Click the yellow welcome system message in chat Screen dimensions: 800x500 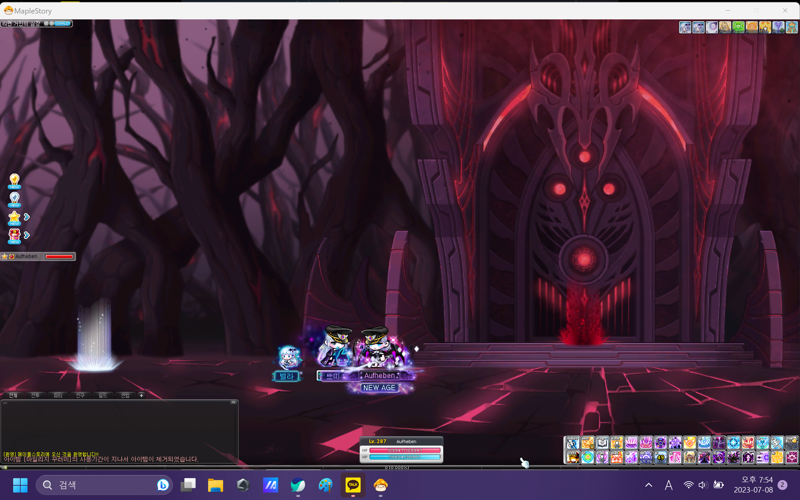point(51,454)
